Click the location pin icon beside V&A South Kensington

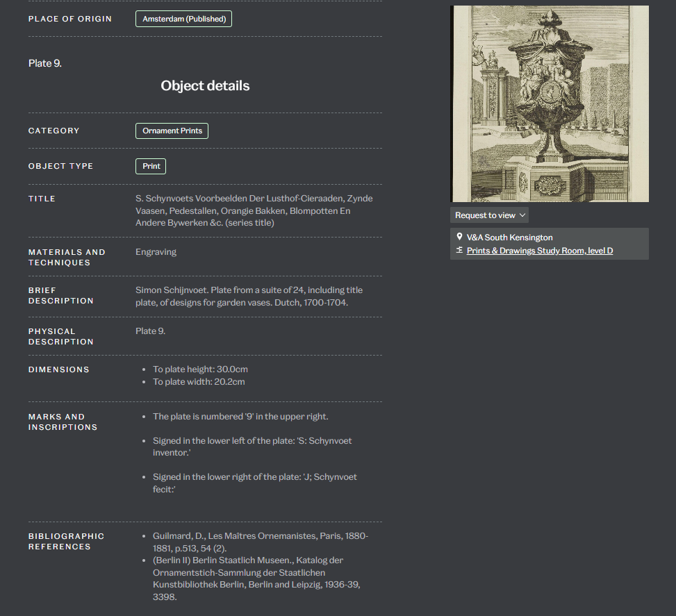459,237
